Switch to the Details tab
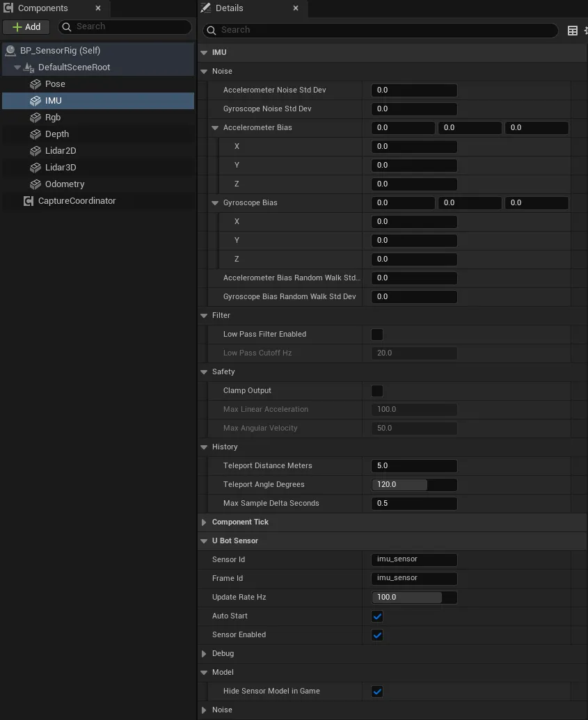Image resolution: width=588 pixels, height=720 pixels. (x=253, y=8)
